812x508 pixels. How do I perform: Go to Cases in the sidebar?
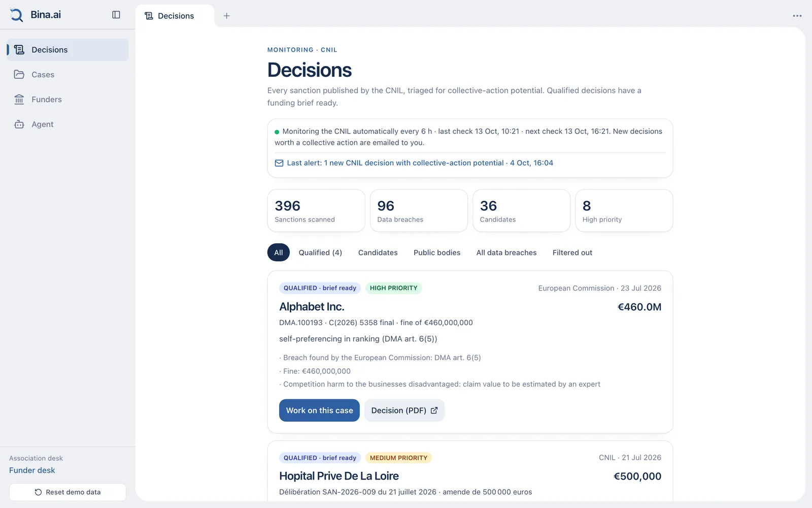click(67, 75)
